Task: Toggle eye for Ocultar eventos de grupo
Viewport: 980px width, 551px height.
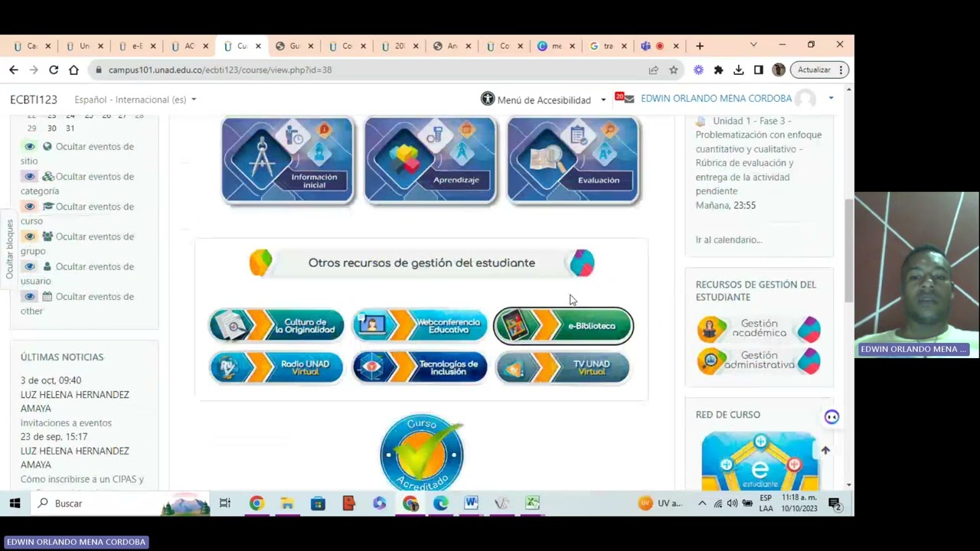Action: point(30,236)
